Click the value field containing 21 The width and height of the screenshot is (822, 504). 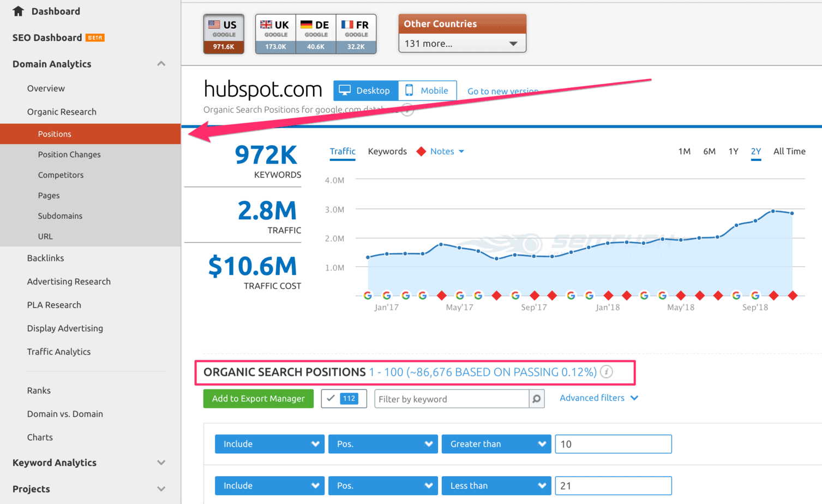pyautogui.click(x=613, y=485)
